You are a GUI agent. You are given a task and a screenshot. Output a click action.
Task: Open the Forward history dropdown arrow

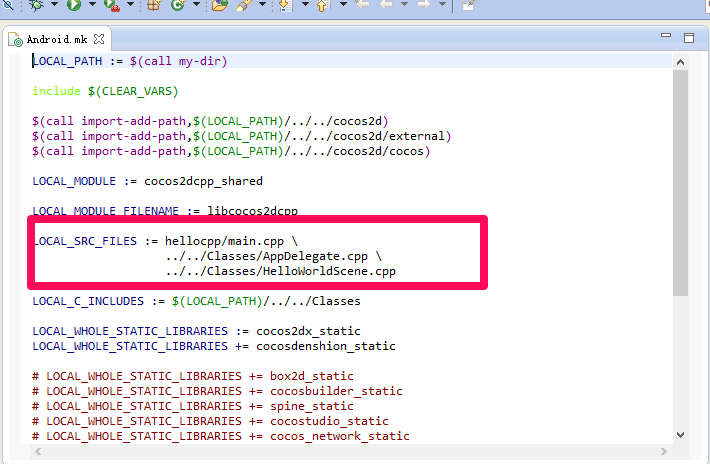[442, 5]
